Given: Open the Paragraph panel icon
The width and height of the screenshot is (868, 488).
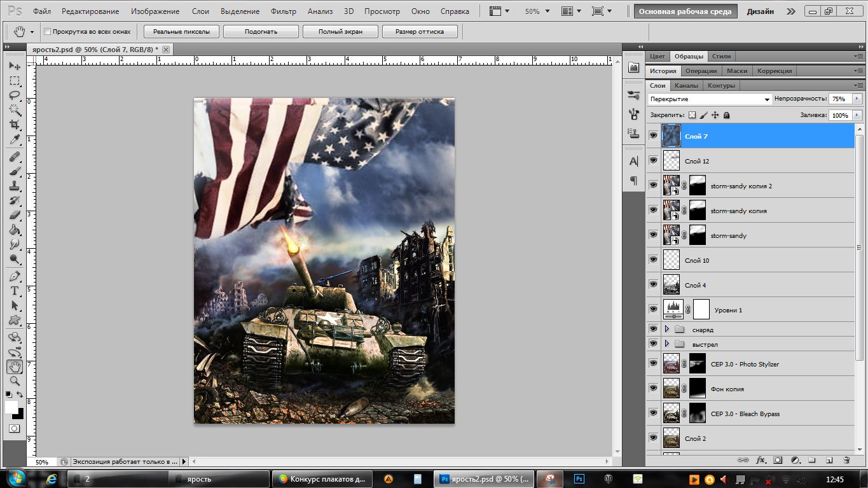Looking at the screenshot, I should pos(634,181).
